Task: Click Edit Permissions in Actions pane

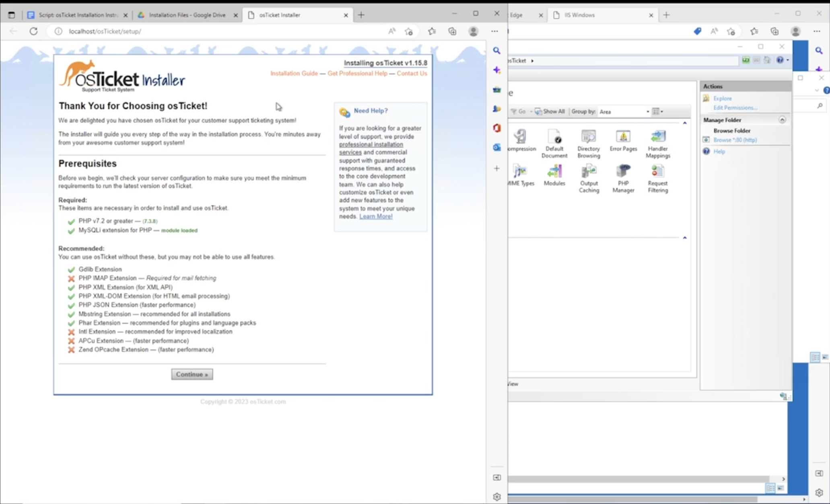Action: pyautogui.click(x=735, y=107)
